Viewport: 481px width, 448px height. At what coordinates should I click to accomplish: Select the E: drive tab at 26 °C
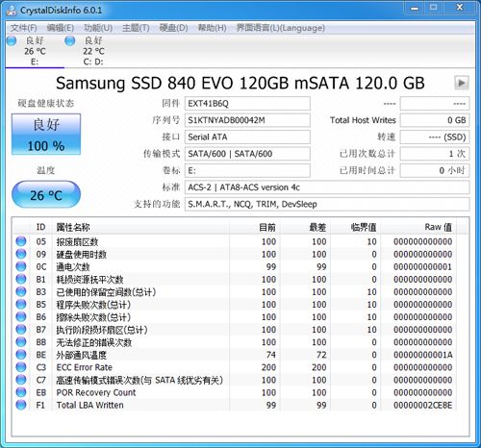tap(35, 51)
